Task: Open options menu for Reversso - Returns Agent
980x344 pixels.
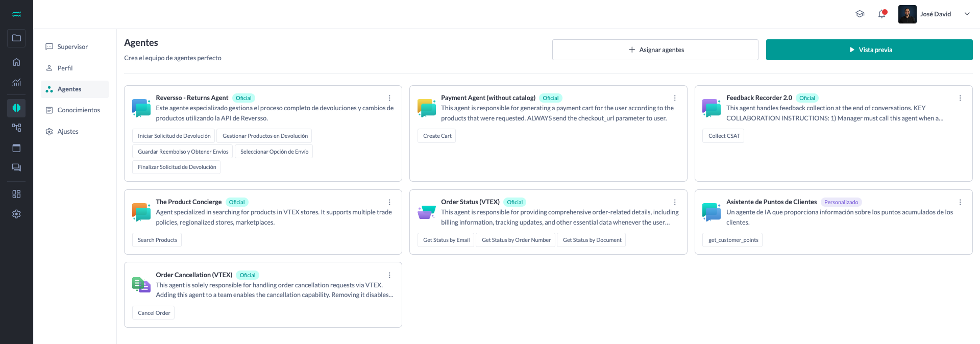Action: coord(389,98)
